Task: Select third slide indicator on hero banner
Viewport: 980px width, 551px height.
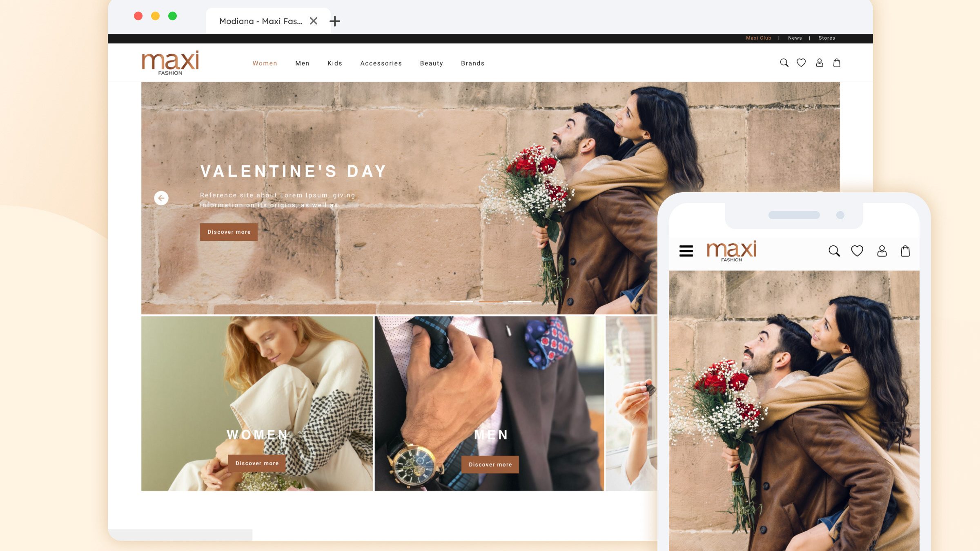Action: pos(519,302)
